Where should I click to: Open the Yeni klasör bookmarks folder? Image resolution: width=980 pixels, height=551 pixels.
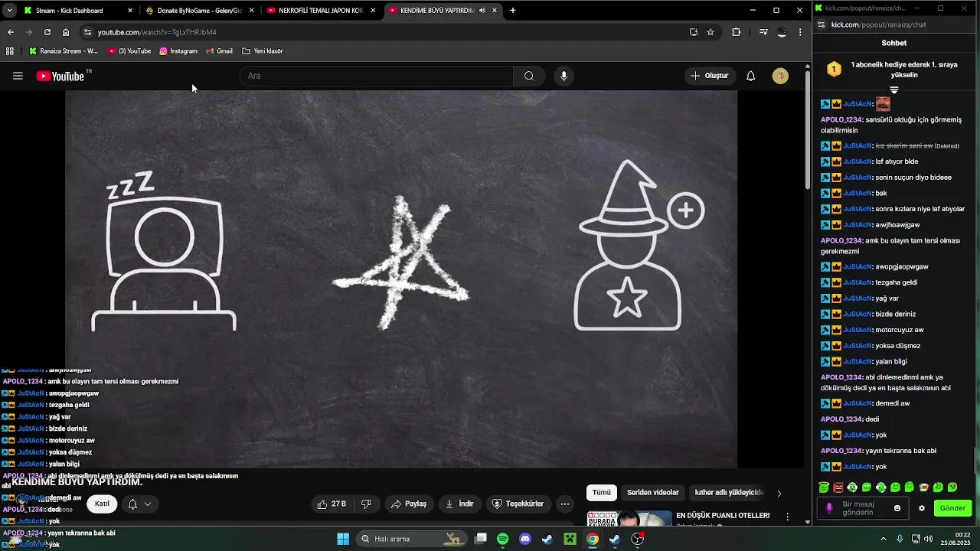(x=263, y=51)
